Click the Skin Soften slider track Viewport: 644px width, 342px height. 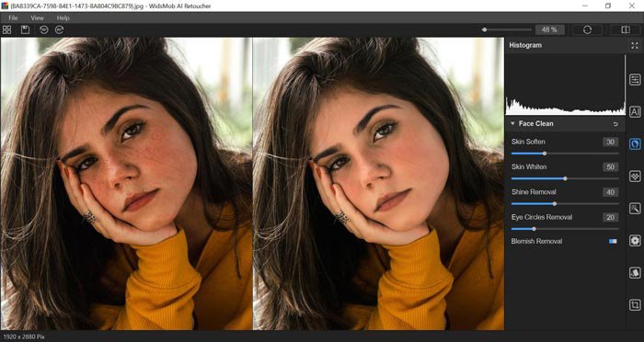(565, 154)
